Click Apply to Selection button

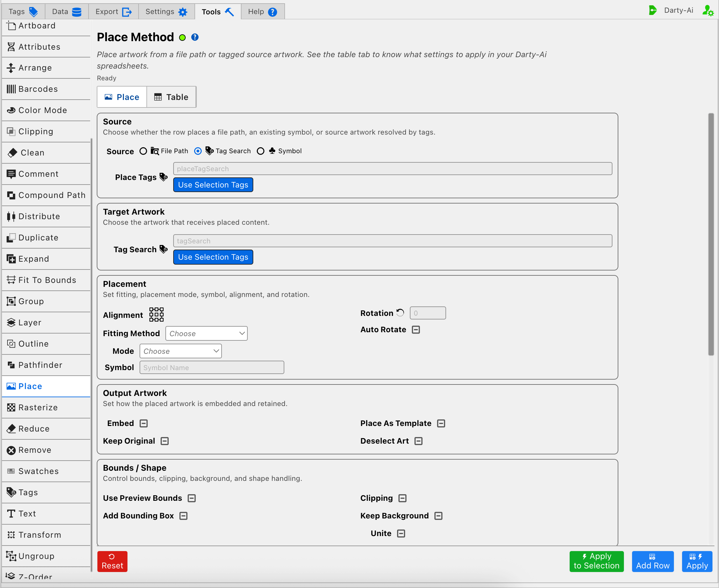tap(596, 561)
